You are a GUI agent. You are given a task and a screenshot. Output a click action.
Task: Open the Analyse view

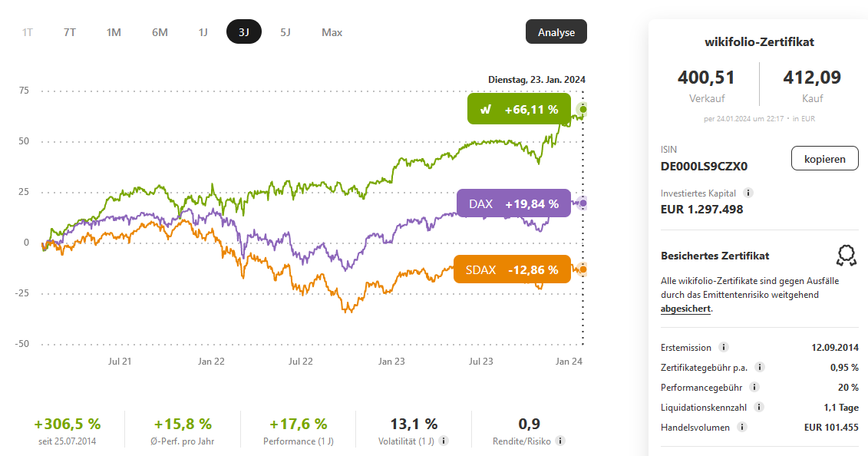click(x=556, y=32)
